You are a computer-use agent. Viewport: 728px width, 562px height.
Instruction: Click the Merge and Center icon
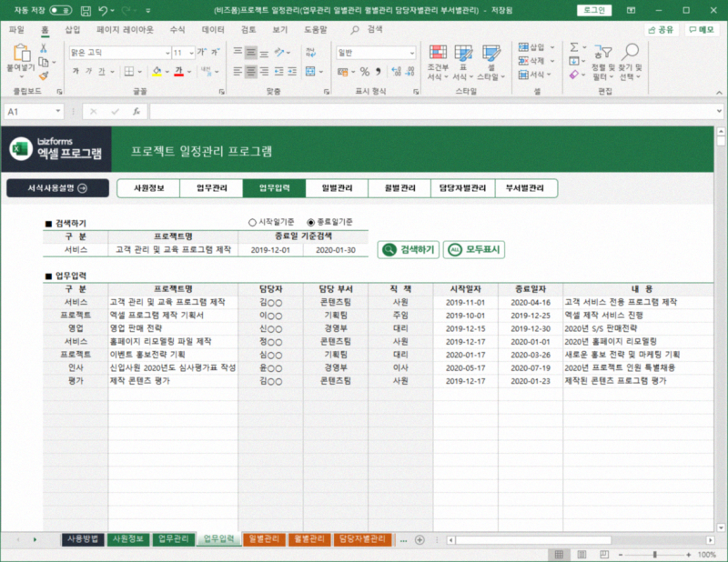click(310, 72)
